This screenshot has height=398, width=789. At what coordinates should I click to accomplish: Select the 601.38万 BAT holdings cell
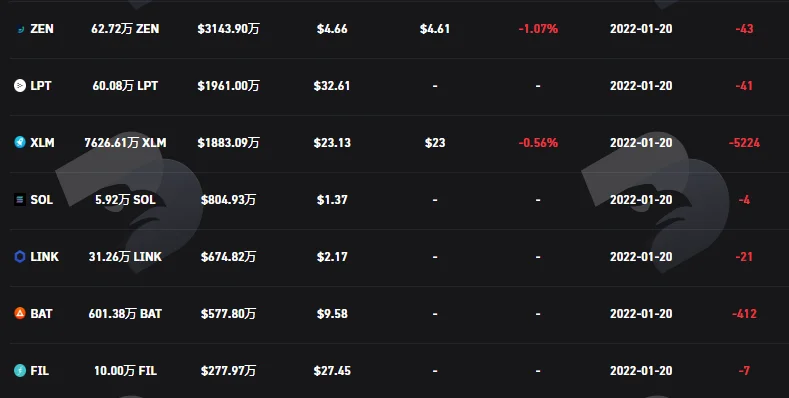coord(125,313)
